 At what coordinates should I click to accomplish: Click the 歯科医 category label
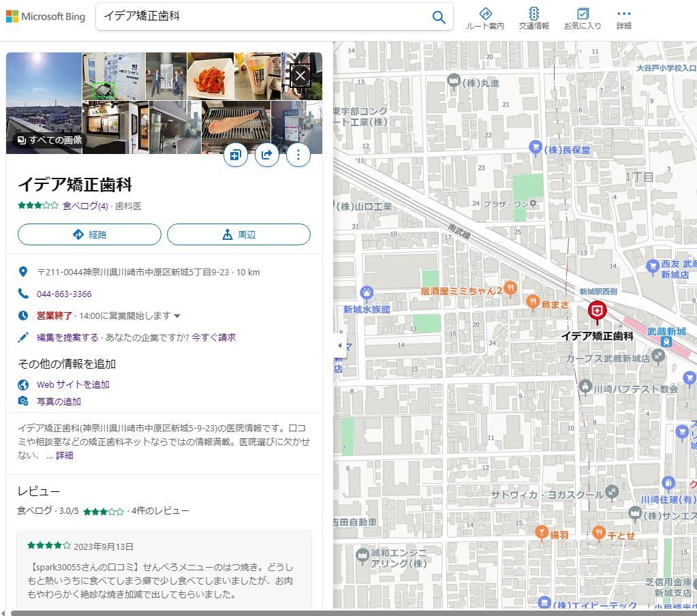128,206
